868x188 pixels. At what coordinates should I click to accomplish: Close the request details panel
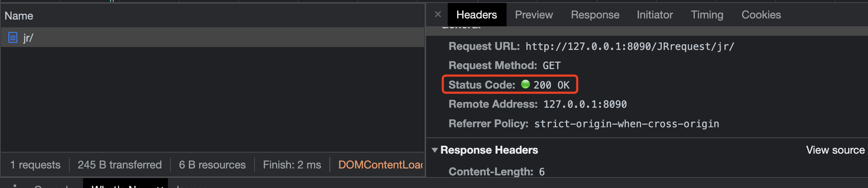[438, 14]
